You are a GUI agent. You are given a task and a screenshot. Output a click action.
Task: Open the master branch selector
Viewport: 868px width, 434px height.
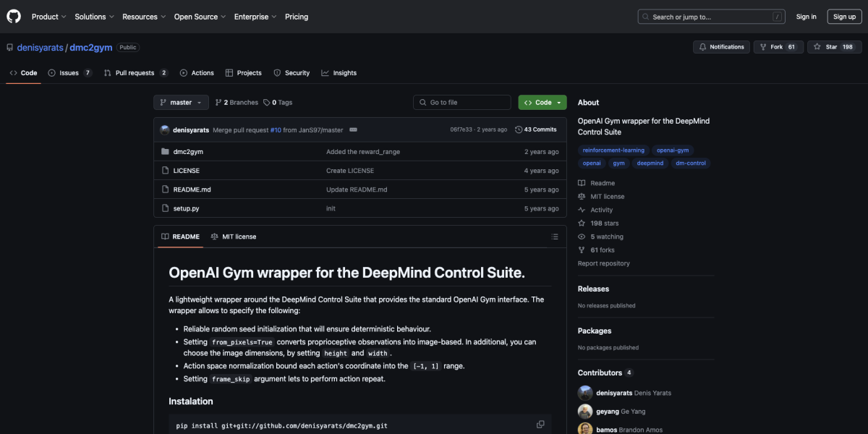tap(180, 102)
